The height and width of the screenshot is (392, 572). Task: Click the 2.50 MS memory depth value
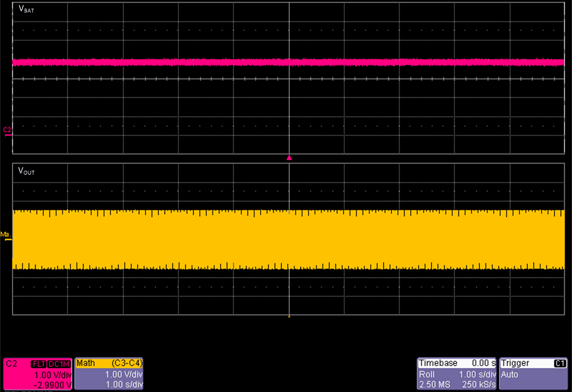pos(432,385)
